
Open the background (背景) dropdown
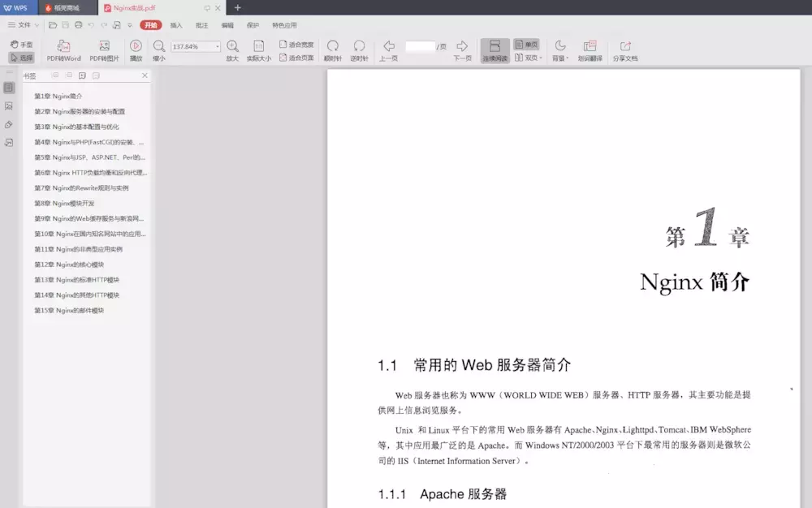point(559,50)
